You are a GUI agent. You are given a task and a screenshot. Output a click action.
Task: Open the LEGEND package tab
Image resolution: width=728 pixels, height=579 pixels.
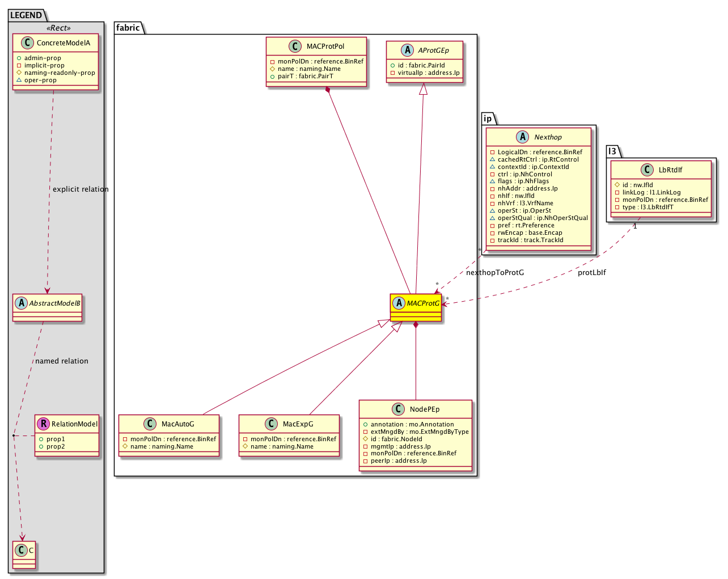(26, 15)
